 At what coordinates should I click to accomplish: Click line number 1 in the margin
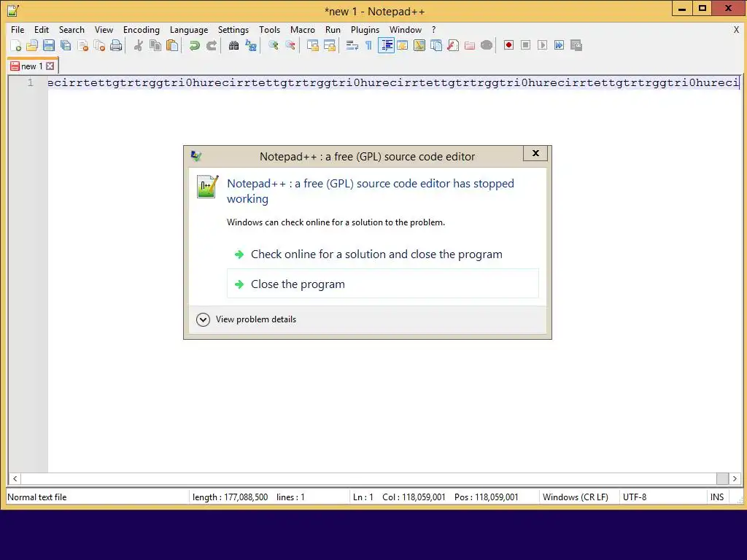click(31, 83)
